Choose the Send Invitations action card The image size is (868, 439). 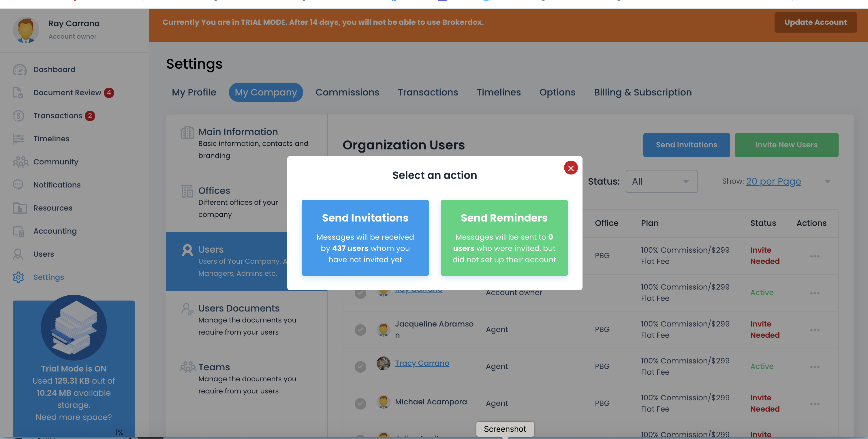point(365,237)
